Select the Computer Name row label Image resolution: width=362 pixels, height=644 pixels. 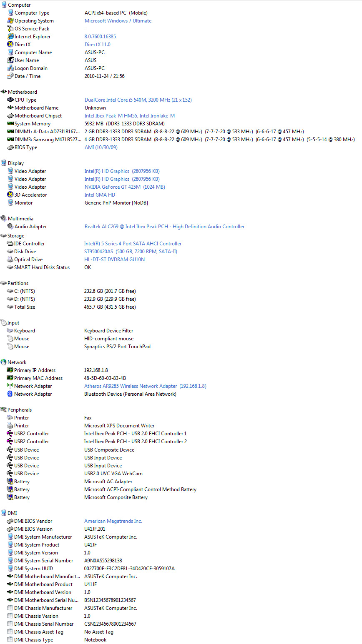pos(33,52)
